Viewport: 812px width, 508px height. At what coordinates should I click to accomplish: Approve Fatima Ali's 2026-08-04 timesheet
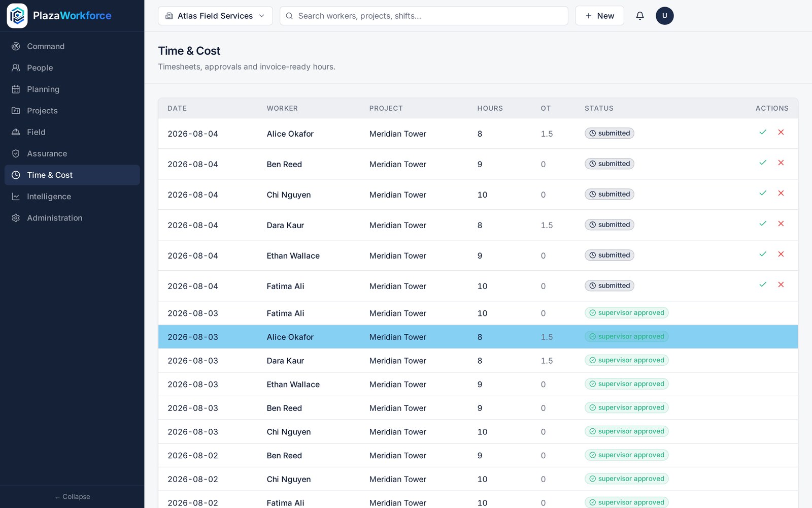(x=763, y=284)
